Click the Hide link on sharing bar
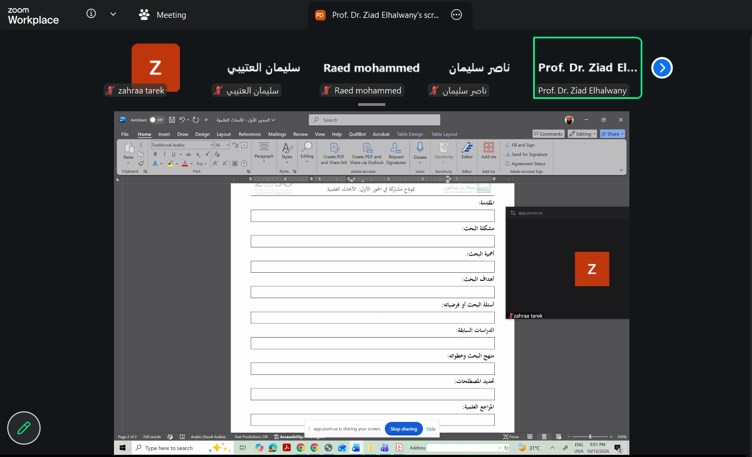This screenshot has width=752, height=457. 431,429
